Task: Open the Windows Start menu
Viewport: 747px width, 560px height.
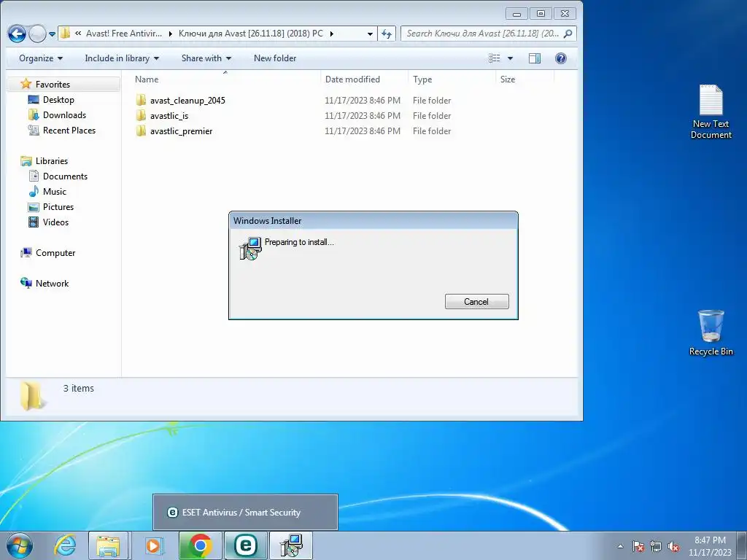Action: click(20, 545)
